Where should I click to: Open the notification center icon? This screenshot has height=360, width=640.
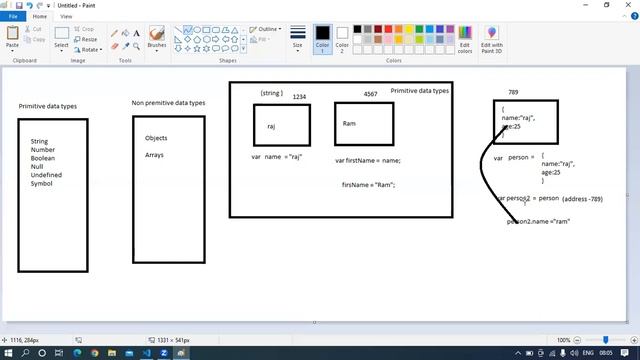point(624,353)
